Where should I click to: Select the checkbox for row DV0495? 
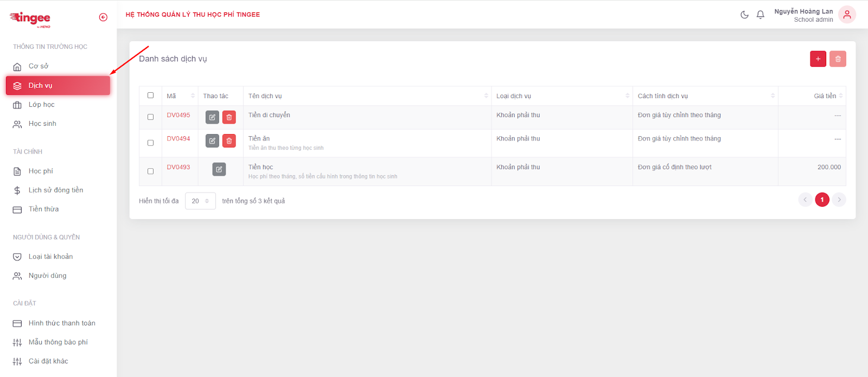[x=151, y=117]
